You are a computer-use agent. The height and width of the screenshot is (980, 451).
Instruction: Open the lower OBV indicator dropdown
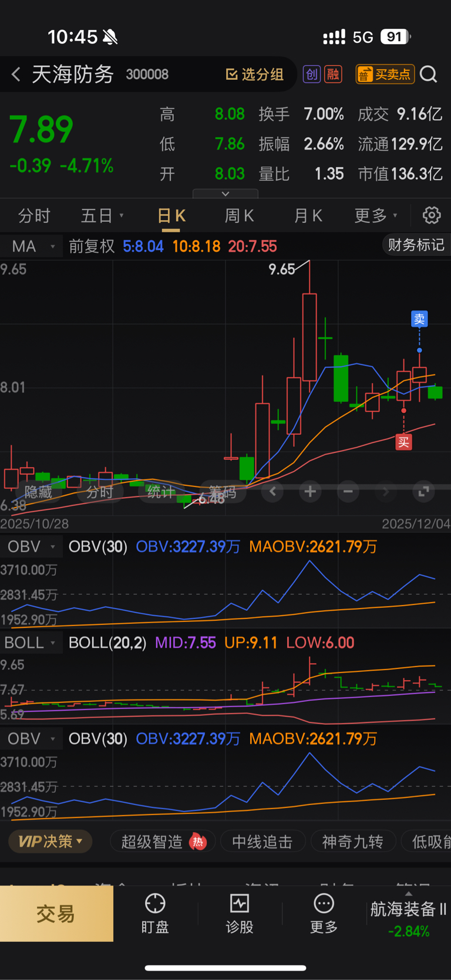(31, 738)
